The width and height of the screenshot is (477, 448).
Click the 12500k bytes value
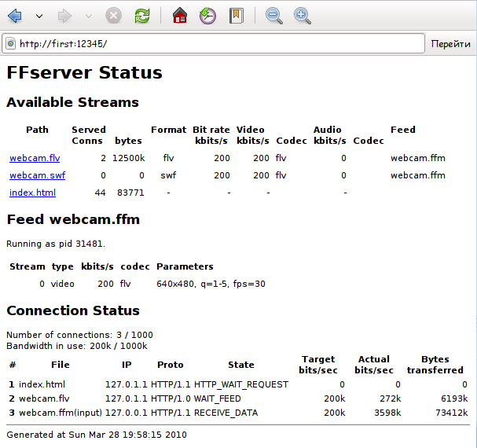click(128, 158)
